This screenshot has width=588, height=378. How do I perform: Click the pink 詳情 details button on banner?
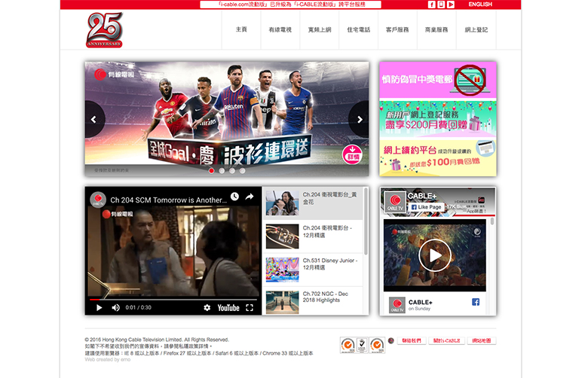click(352, 154)
